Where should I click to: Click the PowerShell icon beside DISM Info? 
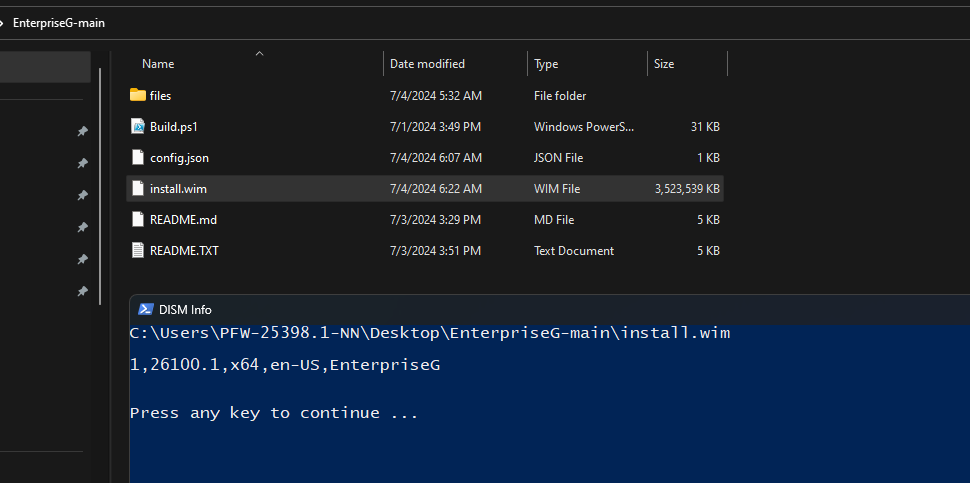pos(145,310)
